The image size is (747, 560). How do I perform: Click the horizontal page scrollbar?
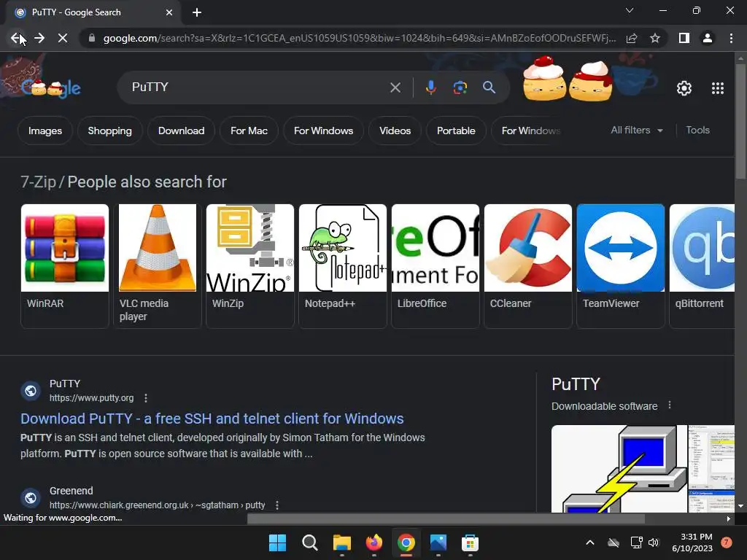coord(446,518)
